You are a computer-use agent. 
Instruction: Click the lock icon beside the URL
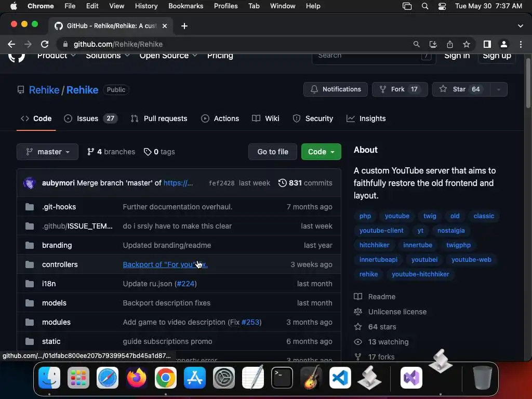pos(65,44)
